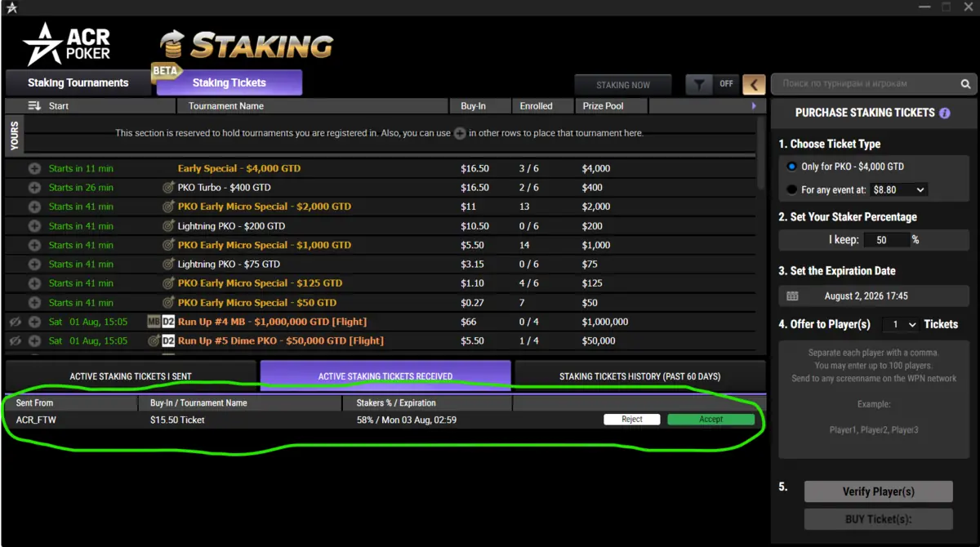The width and height of the screenshot is (980, 547).
Task: Open Active Staking Tickets I Sent tab
Action: click(x=131, y=376)
